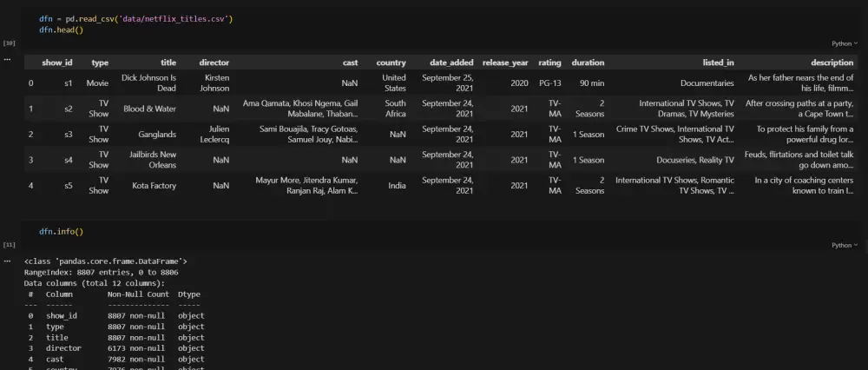This screenshot has width=868, height=370.
Task: Click the 'Dtype' header in info output
Action: 189,294
